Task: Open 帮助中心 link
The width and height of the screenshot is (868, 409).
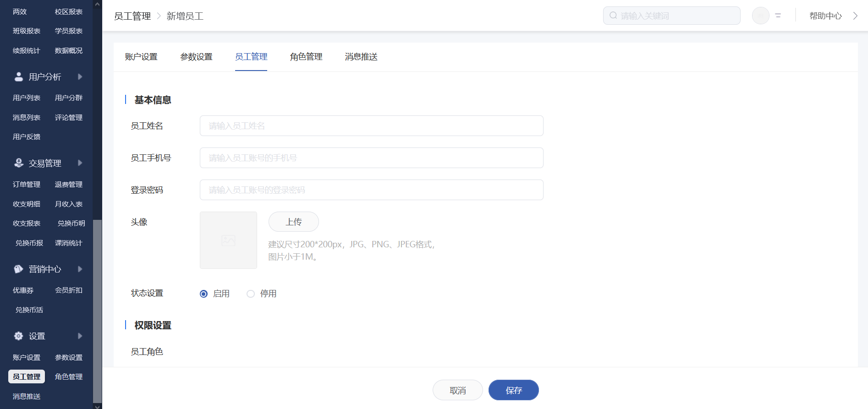Action: [825, 16]
